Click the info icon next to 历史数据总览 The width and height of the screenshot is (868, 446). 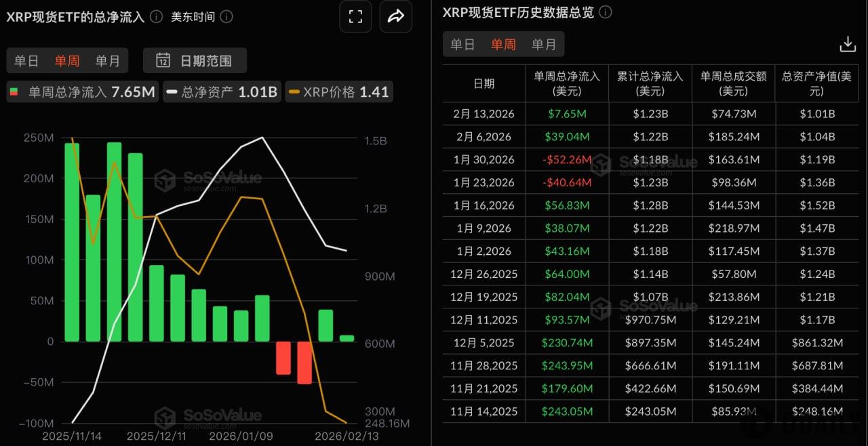[x=604, y=12]
